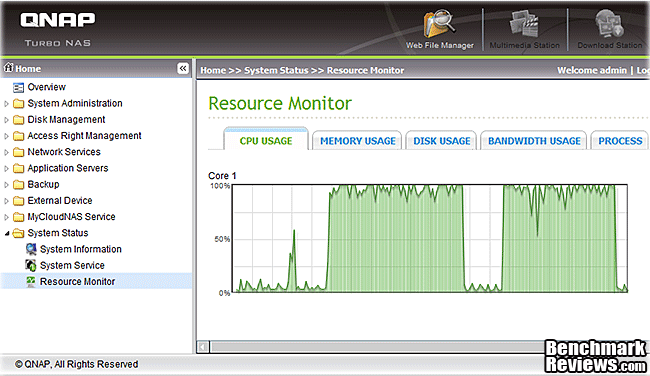Collapse the System Status tree node

(x=7, y=233)
